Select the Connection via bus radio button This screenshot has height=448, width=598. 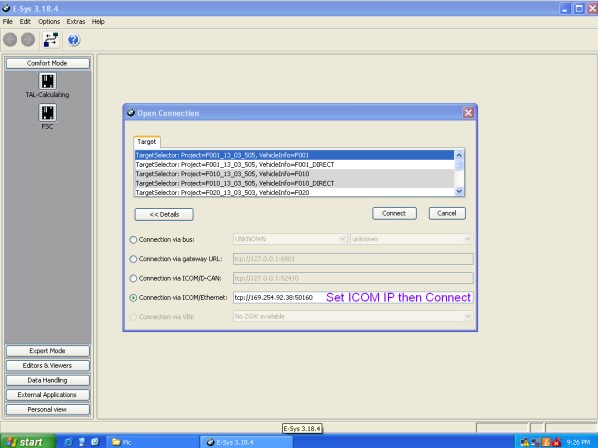pyautogui.click(x=133, y=240)
